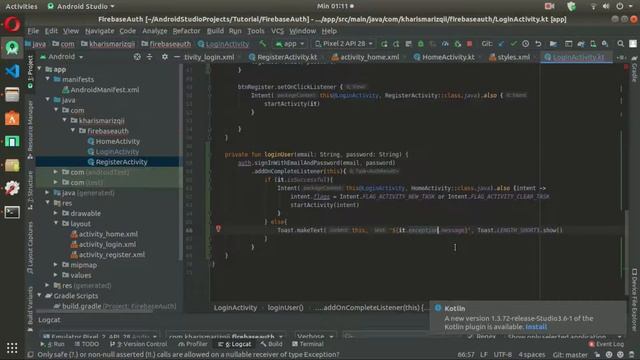Click the error lightbulb in editor gutter
Image resolution: width=640 pixels, height=360 pixels.
click(218, 229)
